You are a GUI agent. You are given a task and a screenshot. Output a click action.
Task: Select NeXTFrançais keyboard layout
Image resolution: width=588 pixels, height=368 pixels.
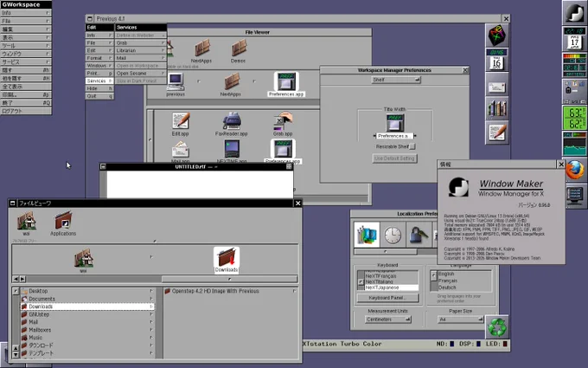pyautogui.click(x=391, y=276)
